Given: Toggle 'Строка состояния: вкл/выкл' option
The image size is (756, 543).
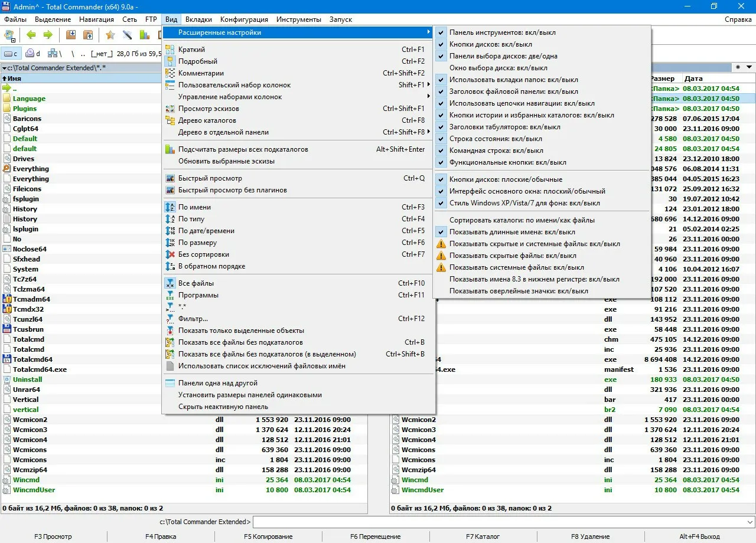Looking at the screenshot, I should [496, 139].
